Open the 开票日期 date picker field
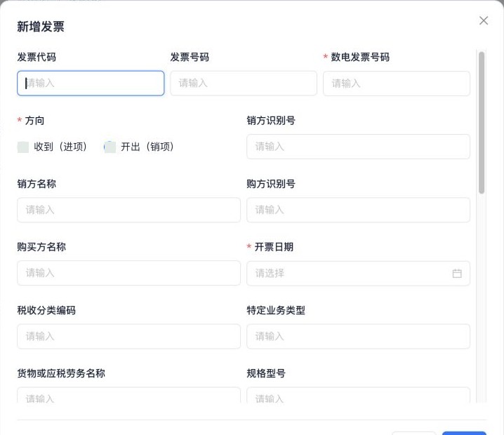Viewport: 504px width, 435px height. tap(358, 274)
